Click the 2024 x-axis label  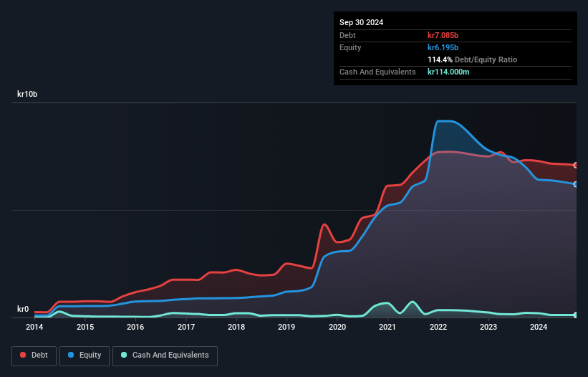(x=539, y=327)
